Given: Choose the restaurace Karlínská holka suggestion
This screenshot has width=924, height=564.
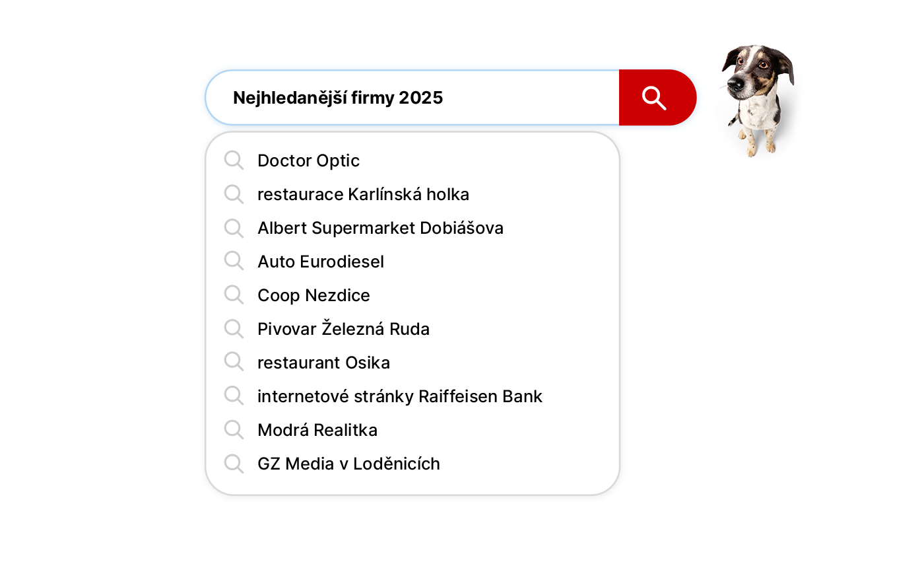Looking at the screenshot, I should [363, 194].
